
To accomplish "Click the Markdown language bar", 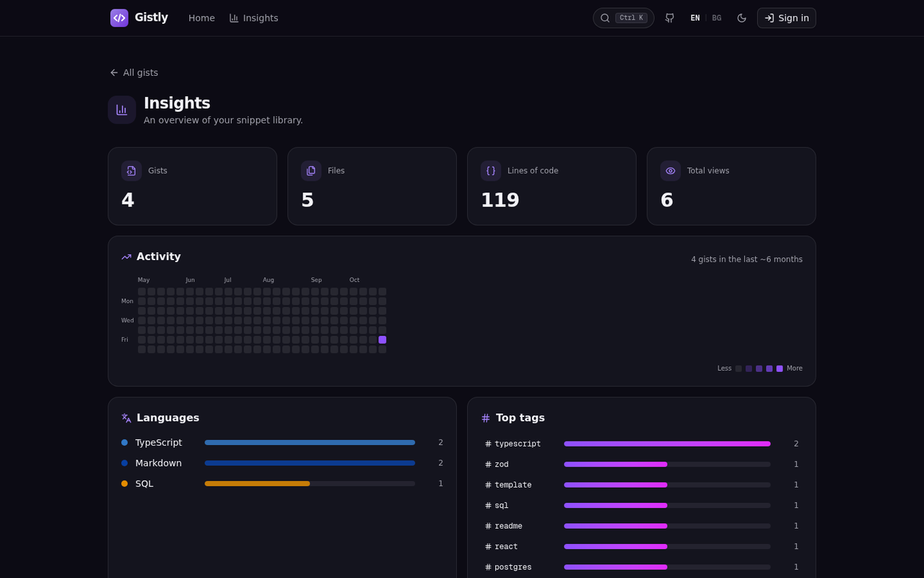I will click(310, 463).
